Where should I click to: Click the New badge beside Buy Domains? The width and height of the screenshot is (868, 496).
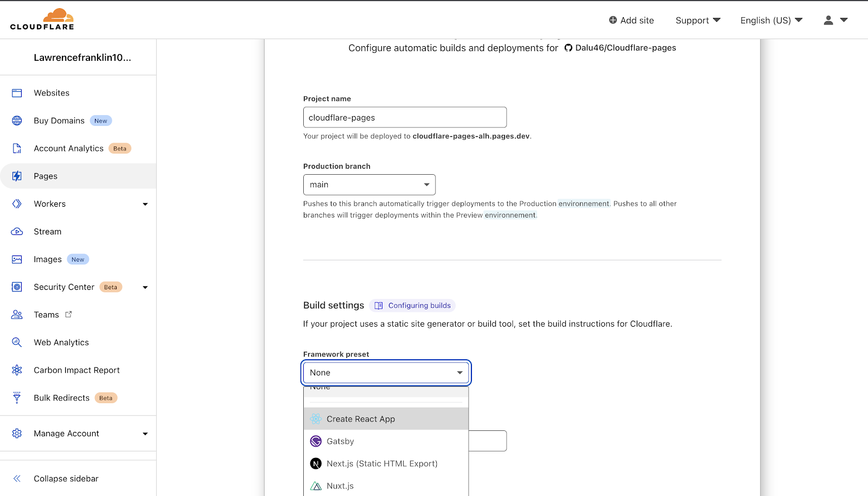click(x=101, y=120)
